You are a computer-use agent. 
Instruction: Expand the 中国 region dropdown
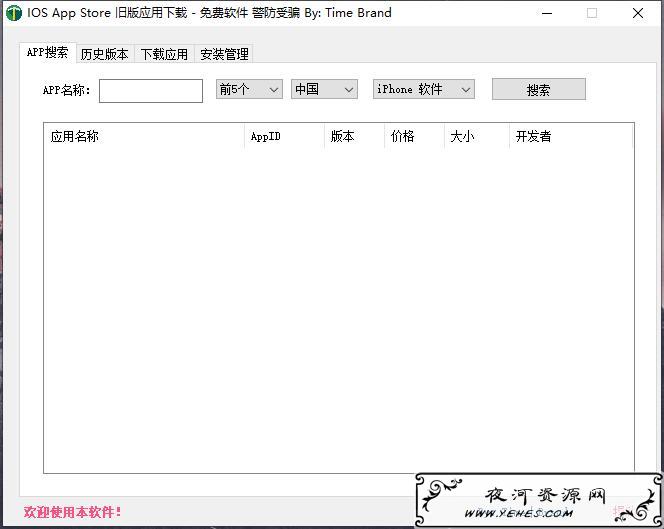pyautogui.click(x=324, y=89)
